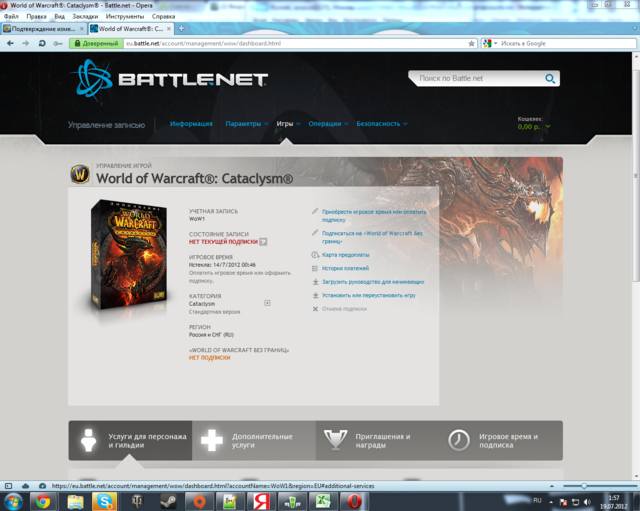Click the prepaid card icon

[x=315, y=255]
